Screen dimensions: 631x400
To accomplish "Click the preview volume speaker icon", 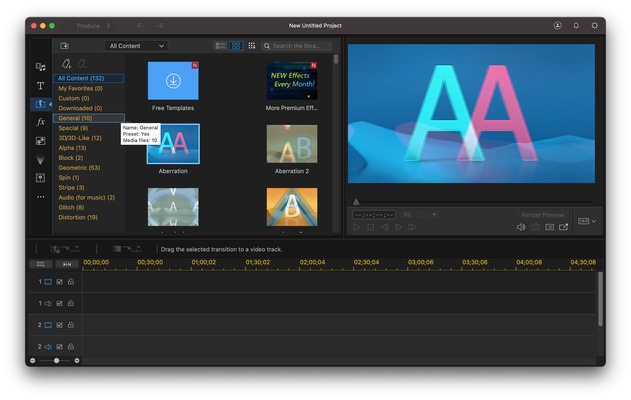I will click(520, 227).
